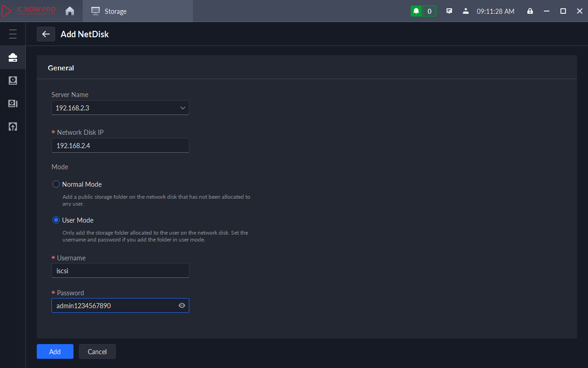Screen dimensions: 588x368
Task: Focus the Username field
Action: click(x=120, y=270)
